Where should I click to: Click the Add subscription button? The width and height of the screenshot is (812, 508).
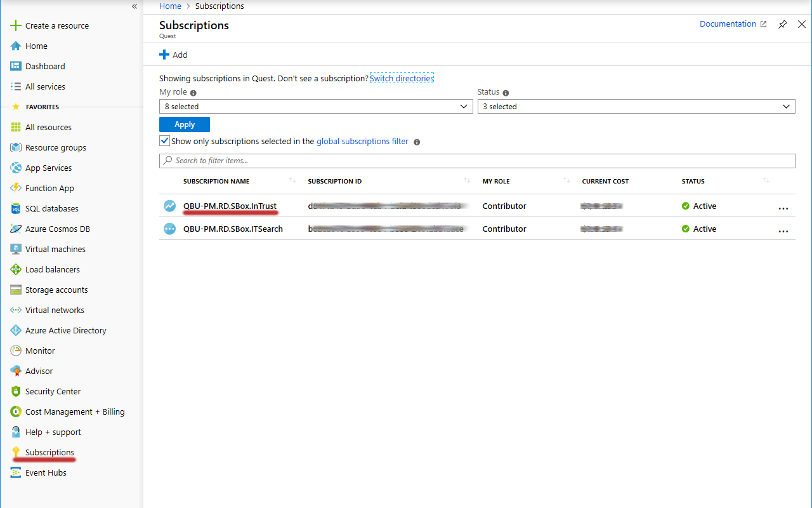click(x=173, y=55)
